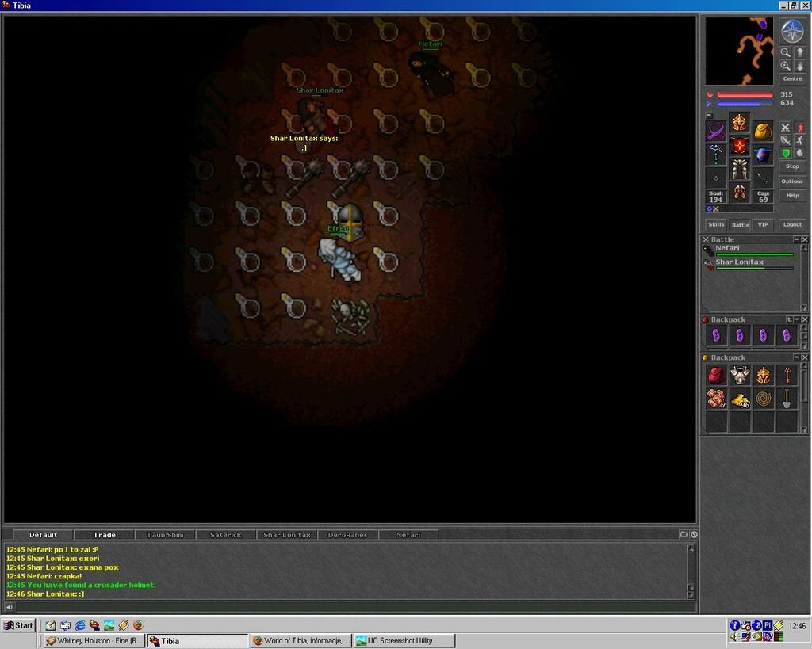Open the Help button
The image size is (812, 649).
coord(792,195)
